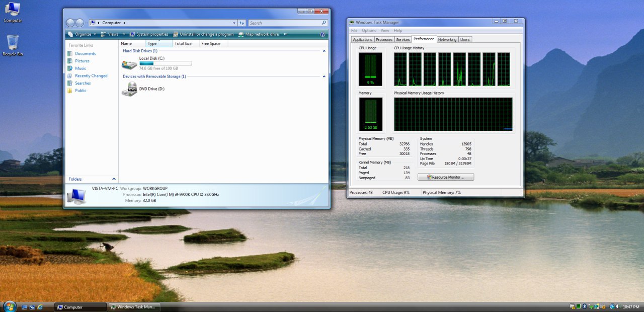Open the Views dropdown menu
644x312 pixels.
pos(112,34)
